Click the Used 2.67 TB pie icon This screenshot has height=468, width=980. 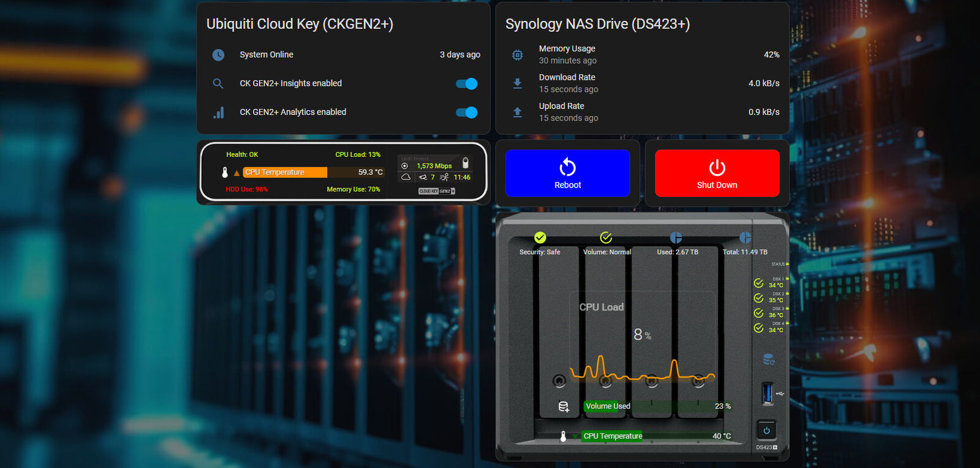676,238
